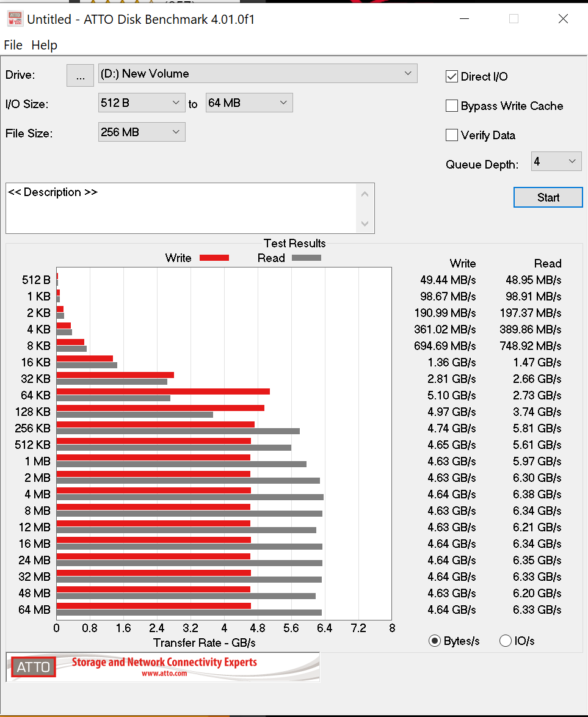Click the ATTO app icon in title bar
This screenshot has width=588, height=717.
pos(15,19)
